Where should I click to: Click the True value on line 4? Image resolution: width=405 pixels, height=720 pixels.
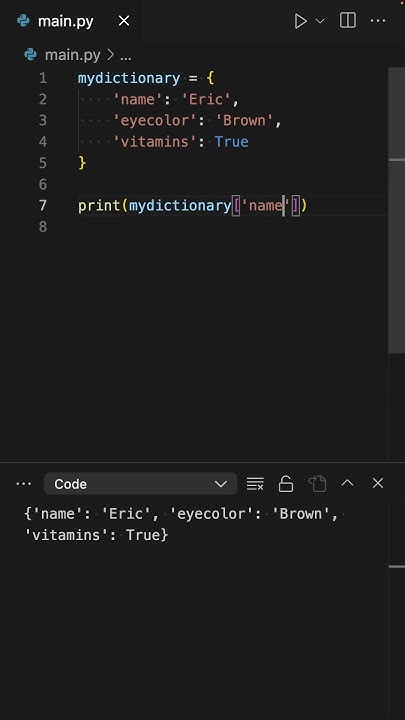point(231,141)
